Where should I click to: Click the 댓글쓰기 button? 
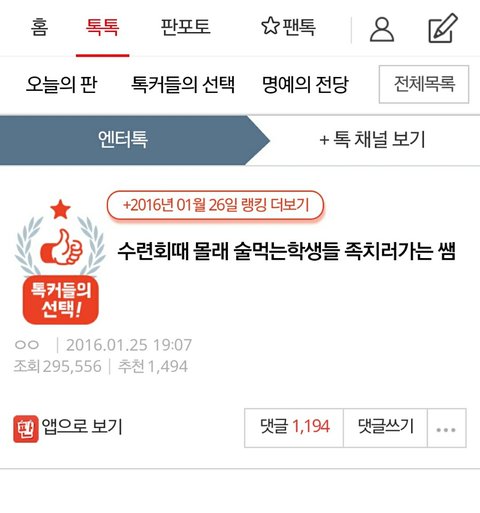tap(385, 428)
